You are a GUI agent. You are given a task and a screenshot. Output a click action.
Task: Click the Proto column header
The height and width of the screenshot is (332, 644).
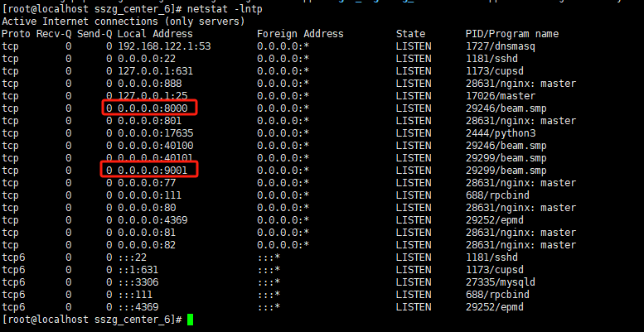(17, 34)
